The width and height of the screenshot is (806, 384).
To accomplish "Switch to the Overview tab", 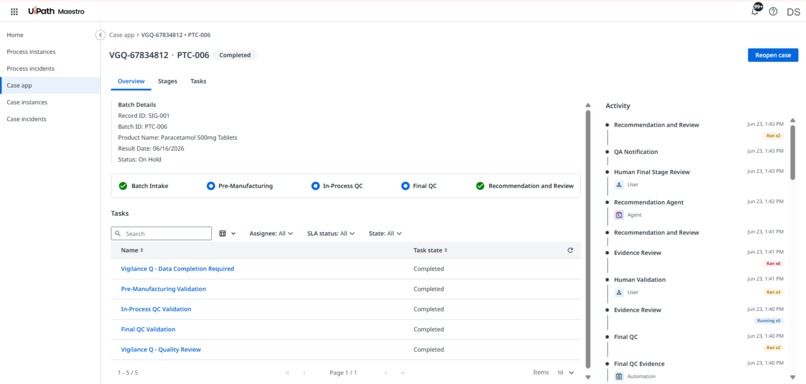I will [131, 81].
